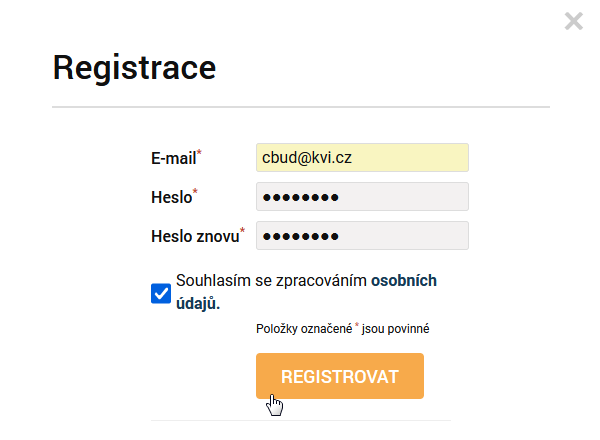Click the 'údajů.' link text on second line
Image resolution: width=600 pixels, height=440 pixels.
(198, 303)
